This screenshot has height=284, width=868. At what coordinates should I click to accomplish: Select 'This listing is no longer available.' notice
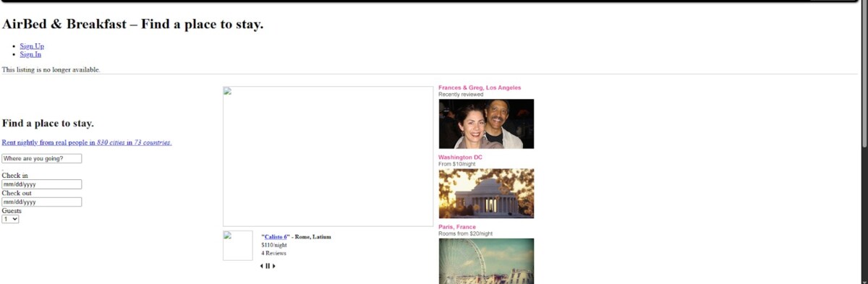51,70
